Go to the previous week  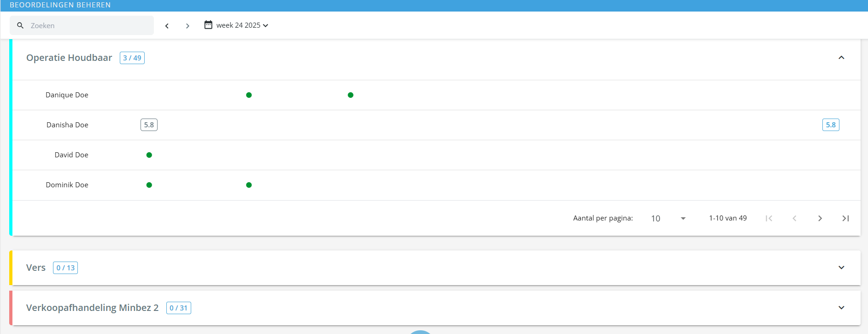point(167,26)
